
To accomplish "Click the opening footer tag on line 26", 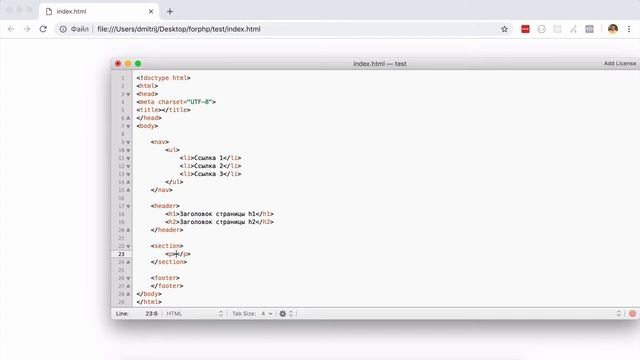I will tap(165, 278).
